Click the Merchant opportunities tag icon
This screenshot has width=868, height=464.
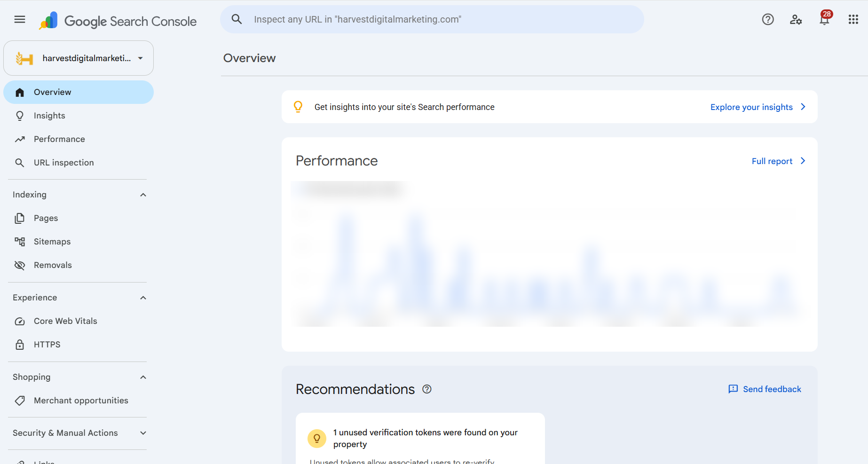click(20, 401)
